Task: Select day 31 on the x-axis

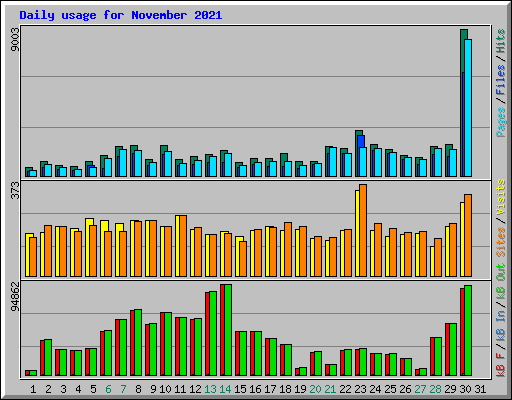Action: 480,389
